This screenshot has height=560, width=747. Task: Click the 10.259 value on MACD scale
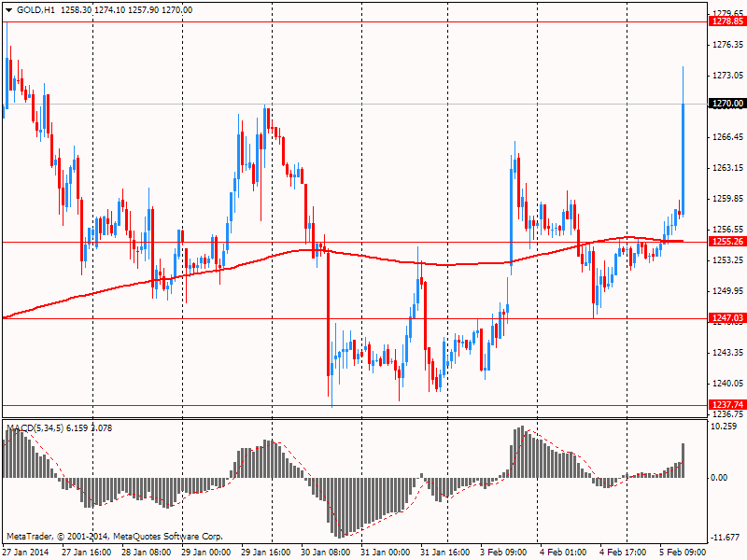(x=725, y=427)
